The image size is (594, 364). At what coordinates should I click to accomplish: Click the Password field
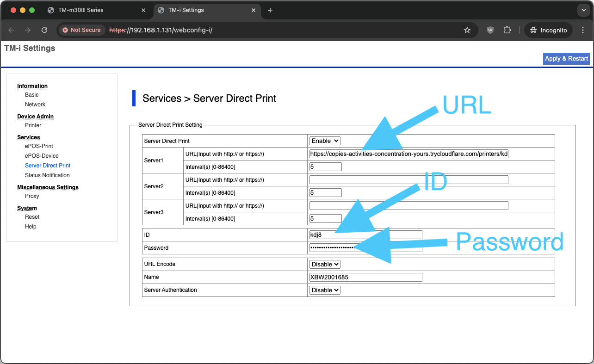click(366, 248)
